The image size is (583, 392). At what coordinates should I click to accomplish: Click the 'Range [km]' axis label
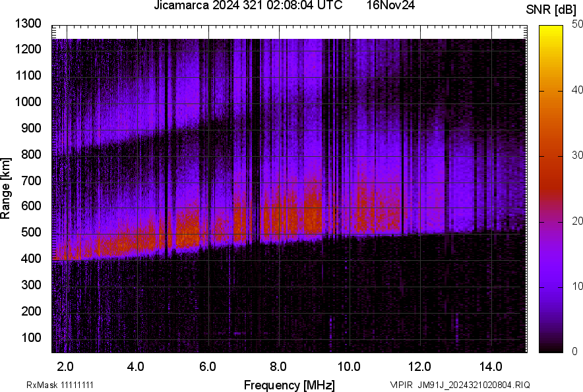pyautogui.click(x=5, y=188)
